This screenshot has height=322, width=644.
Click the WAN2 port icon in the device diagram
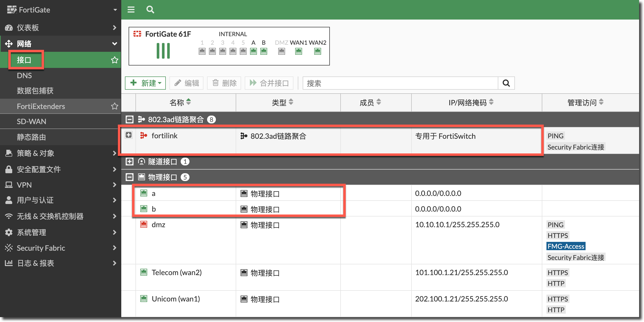[x=317, y=52]
